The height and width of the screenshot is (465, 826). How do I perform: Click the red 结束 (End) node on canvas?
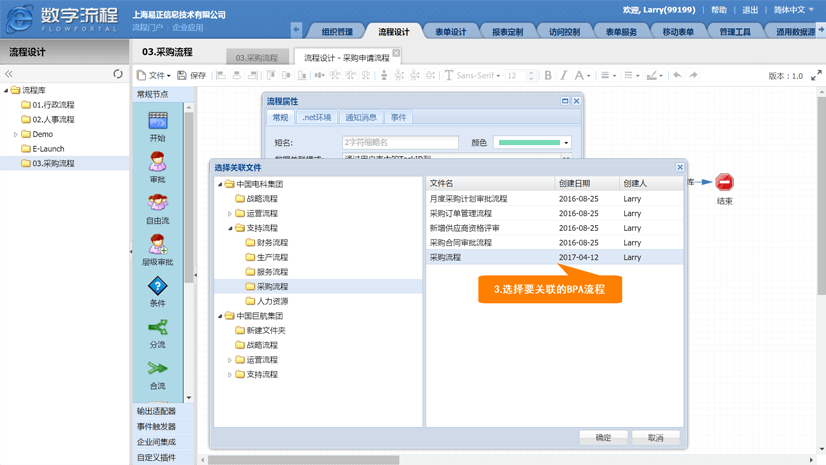(x=724, y=182)
